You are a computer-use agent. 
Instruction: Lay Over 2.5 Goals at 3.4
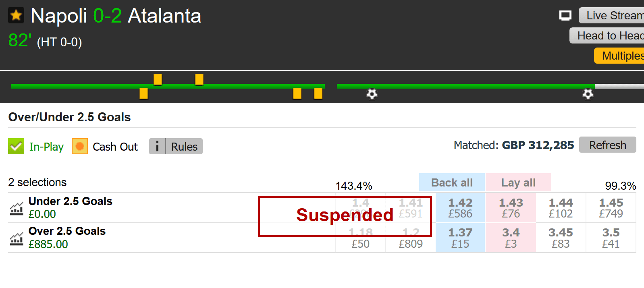tap(511, 238)
